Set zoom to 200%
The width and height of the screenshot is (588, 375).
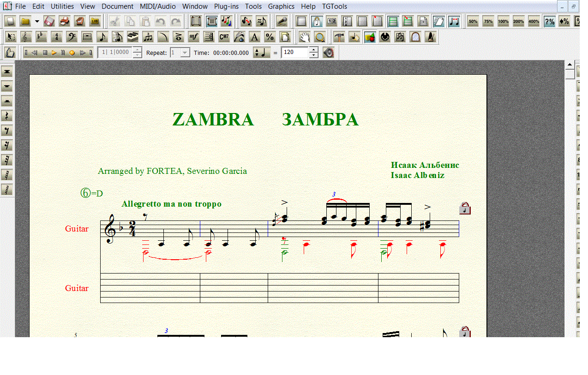(x=519, y=21)
